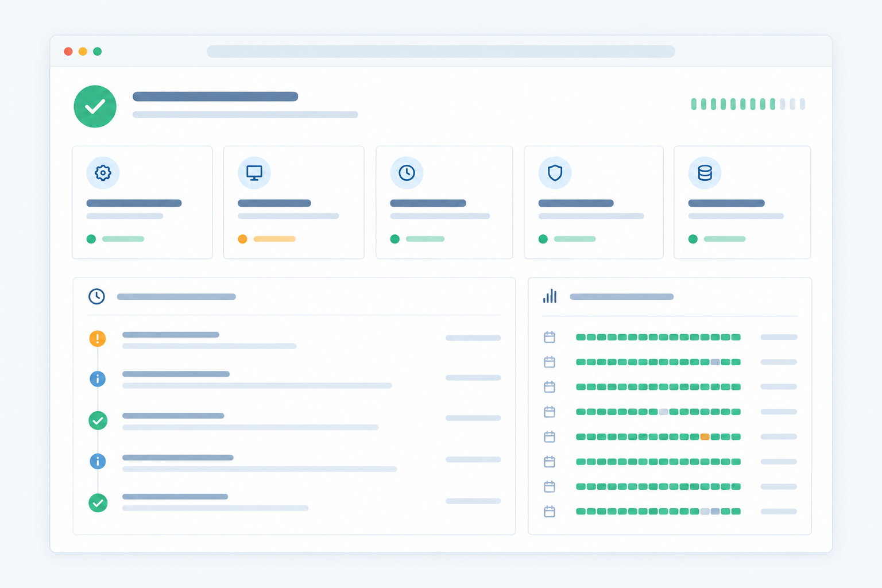
Task: Select the lower blue info icon in the timeline
Action: [x=98, y=461]
